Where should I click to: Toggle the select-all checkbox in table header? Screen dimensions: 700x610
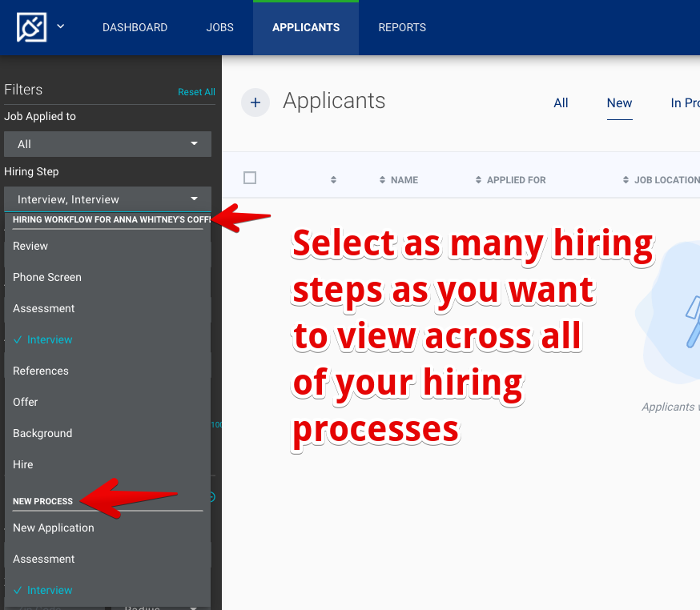(x=249, y=179)
